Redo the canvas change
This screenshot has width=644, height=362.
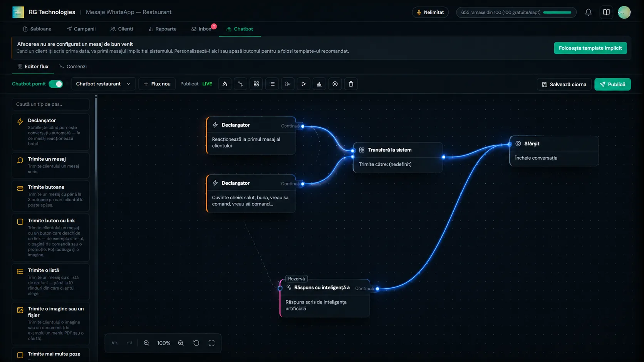tap(129, 343)
